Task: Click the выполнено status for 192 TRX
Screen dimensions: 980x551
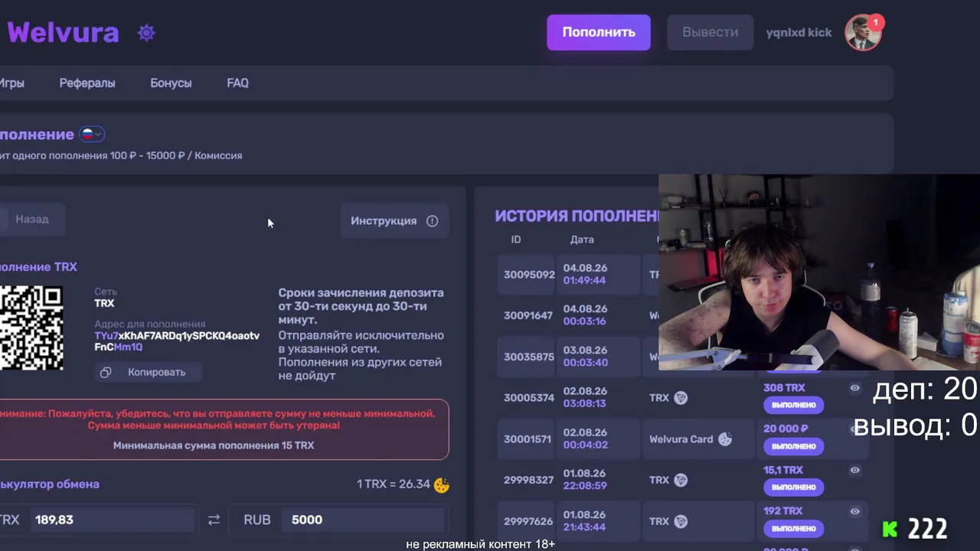Action: point(793,529)
